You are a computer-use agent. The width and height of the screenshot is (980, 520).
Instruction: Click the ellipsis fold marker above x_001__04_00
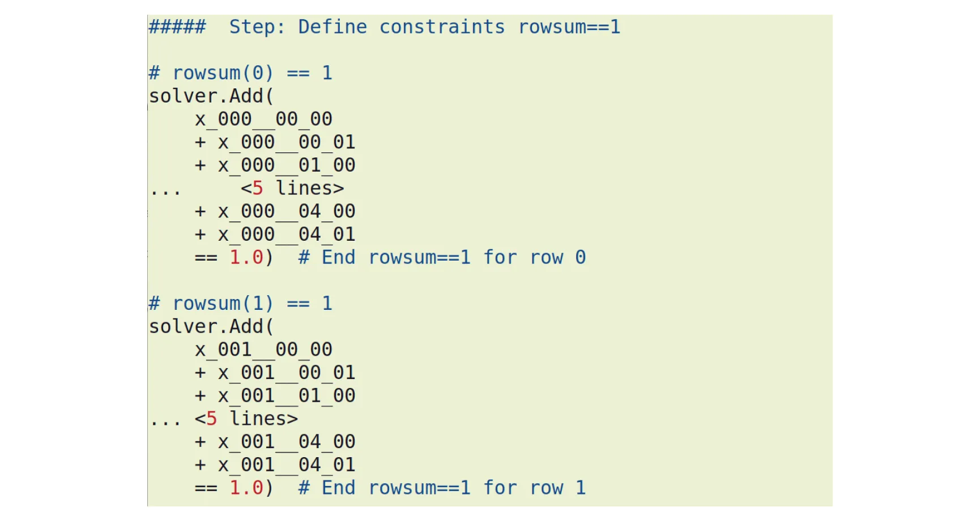point(165,421)
